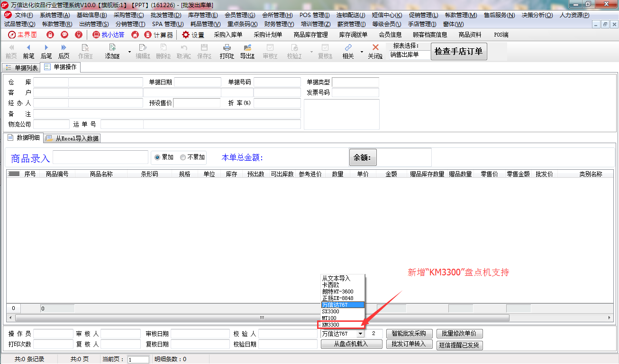This screenshot has height=364, width=619.
Task: Choose MT100 in the device list
Action: coord(343,318)
